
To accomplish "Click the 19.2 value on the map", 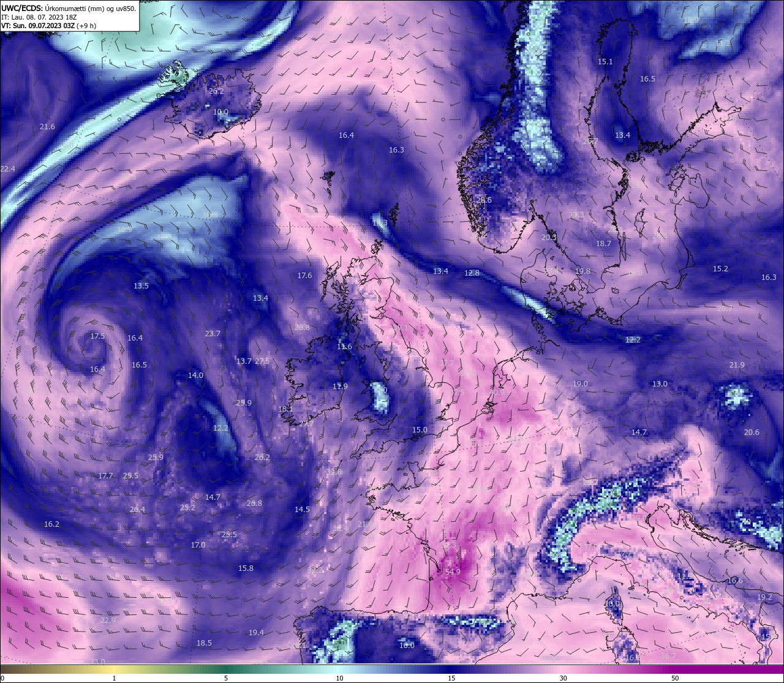I will coord(764,597).
